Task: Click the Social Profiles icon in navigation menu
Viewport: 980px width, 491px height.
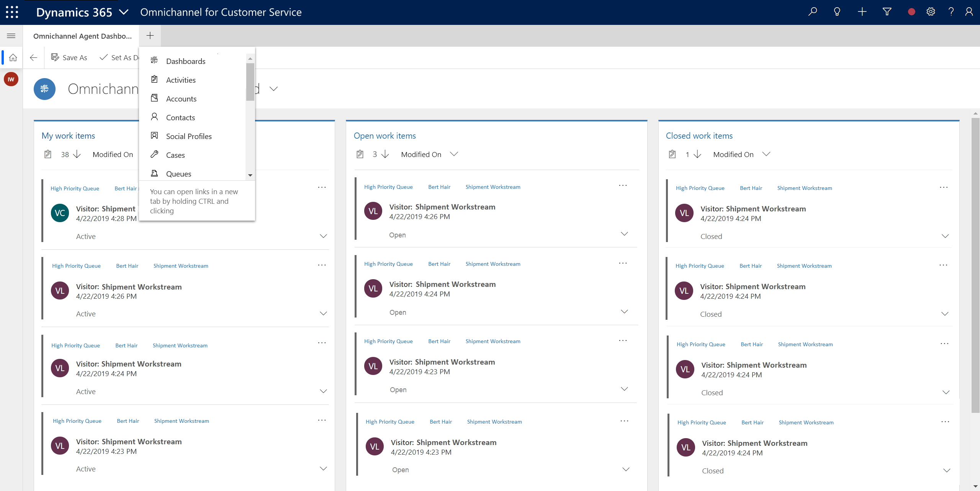Action: [155, 136]
